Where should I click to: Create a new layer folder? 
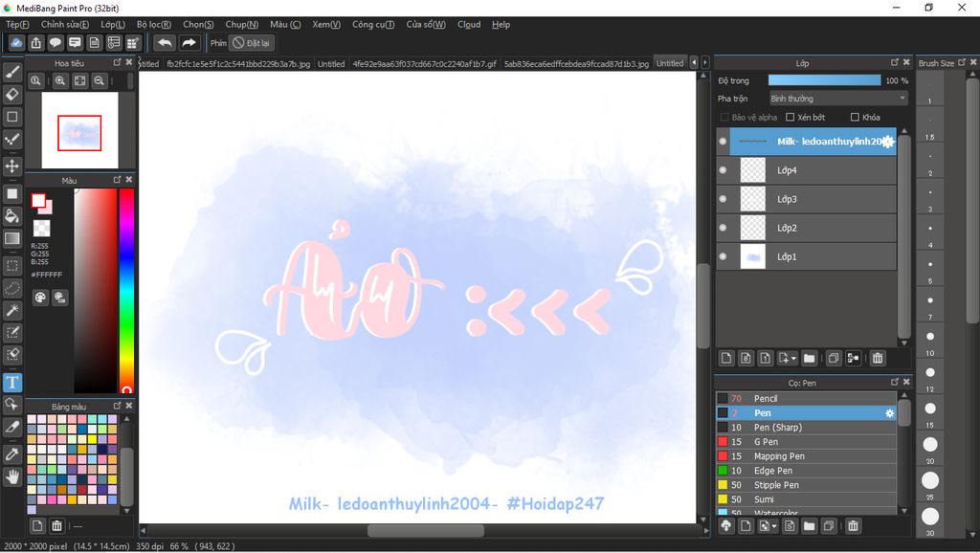[x=809, y=358]
